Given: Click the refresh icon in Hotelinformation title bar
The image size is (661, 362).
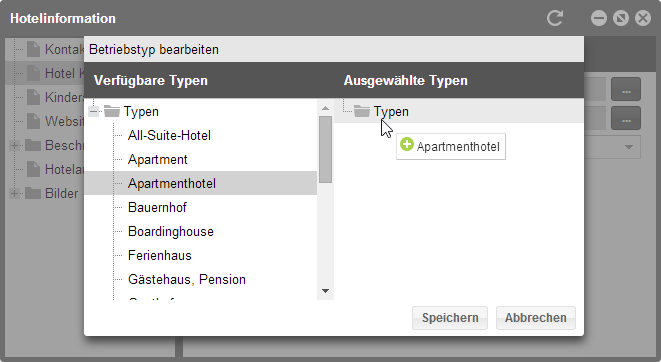Looking at the screenshot, I should 555,18.
